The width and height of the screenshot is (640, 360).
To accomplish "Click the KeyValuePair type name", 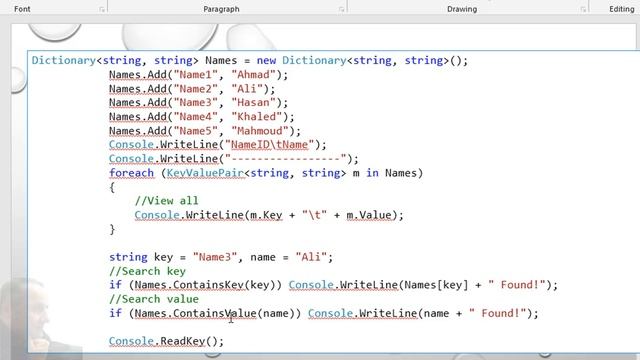I will click(x=205, y=173).
